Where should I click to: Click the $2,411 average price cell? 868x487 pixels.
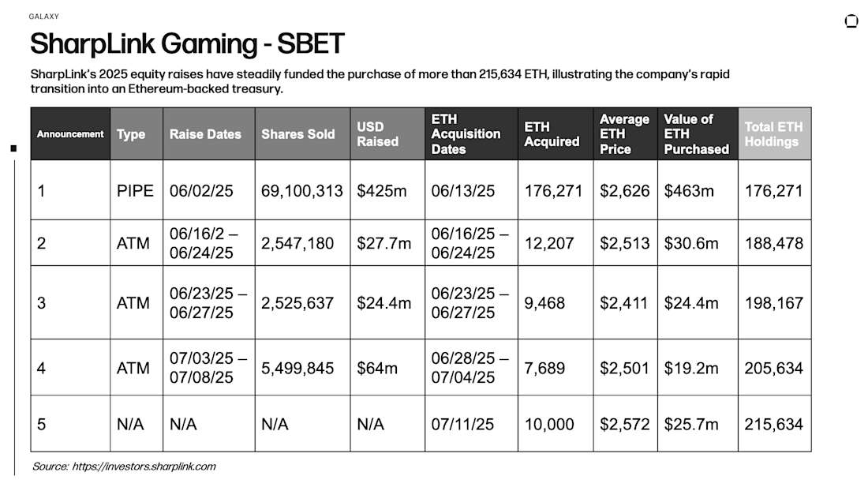pos(625,303)
